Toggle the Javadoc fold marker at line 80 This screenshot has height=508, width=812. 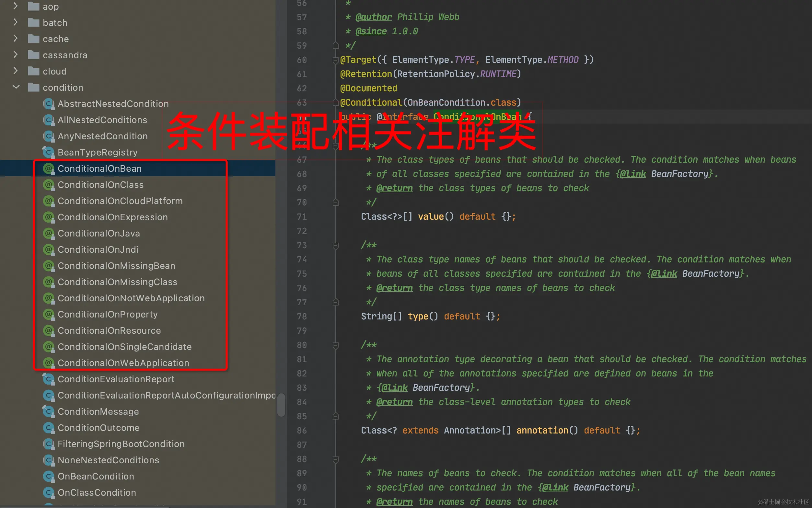click(x=335, y=345)
